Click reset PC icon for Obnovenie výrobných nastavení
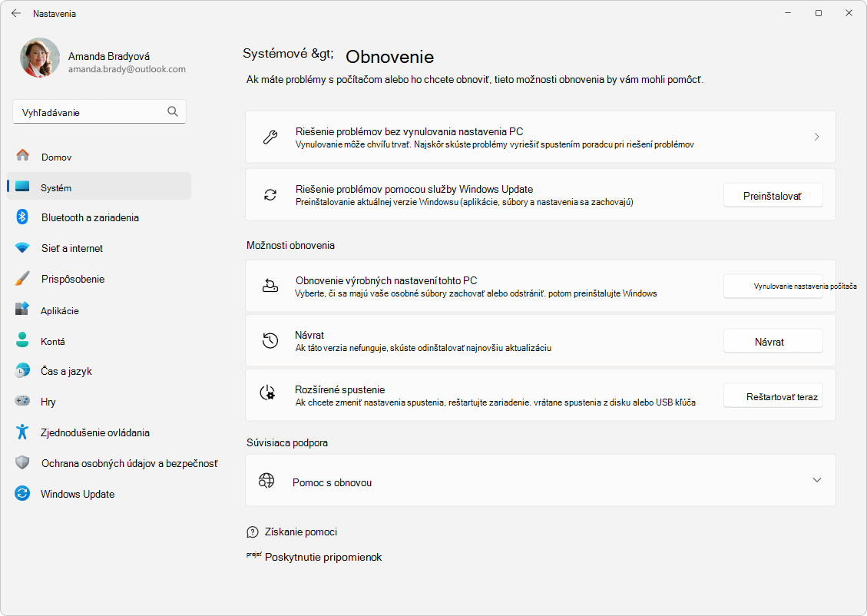867x616 pixels. coord(270,286)
